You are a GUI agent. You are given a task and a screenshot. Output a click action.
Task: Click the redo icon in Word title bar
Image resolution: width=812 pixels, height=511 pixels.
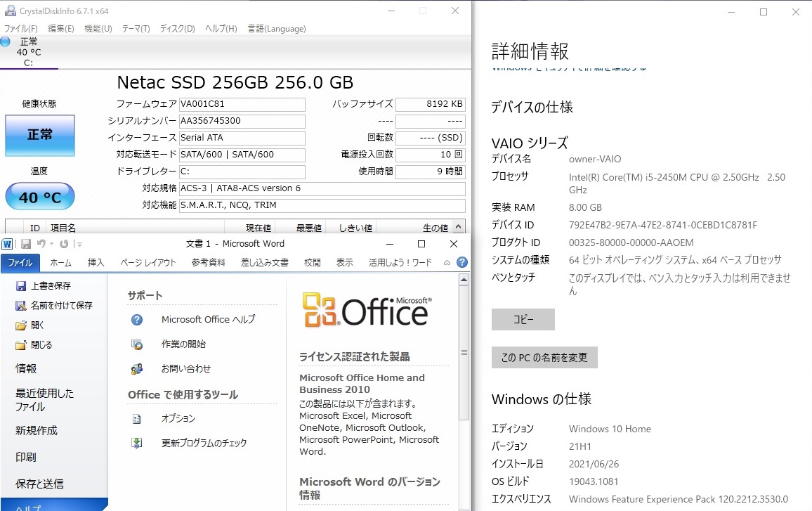point(64,244)
